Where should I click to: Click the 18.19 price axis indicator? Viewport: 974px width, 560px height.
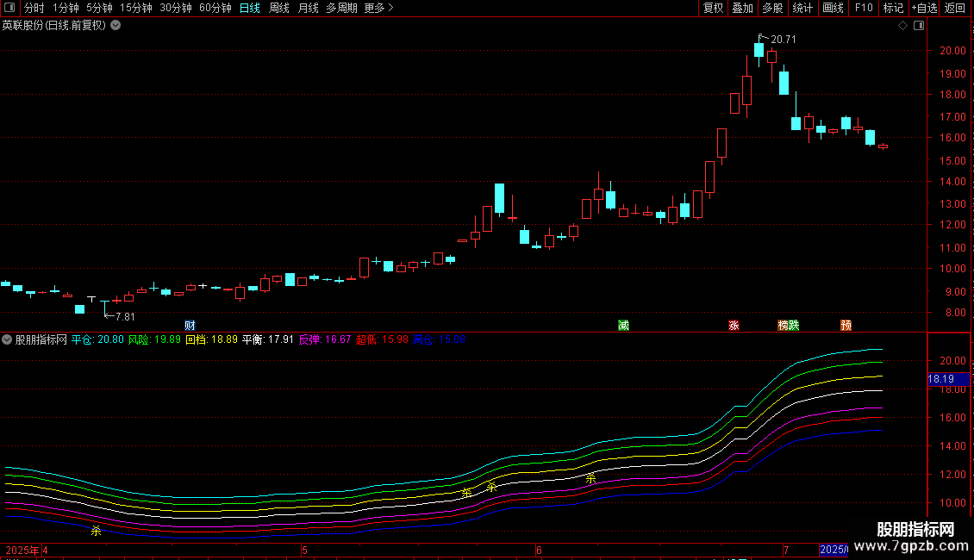point(948,379)
